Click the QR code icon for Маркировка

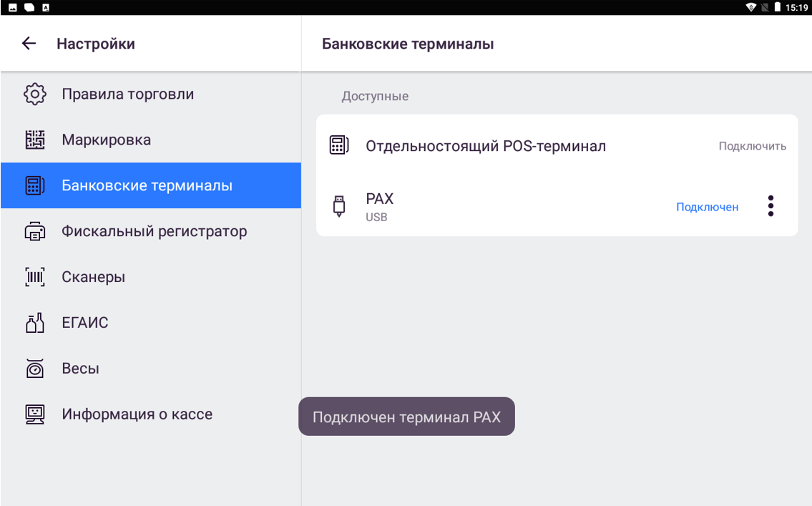click(x=35, y=140)
